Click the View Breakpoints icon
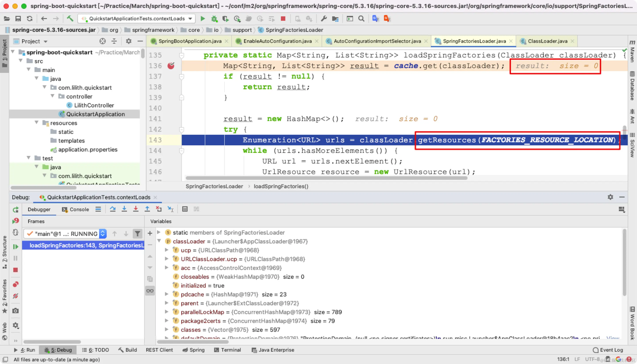Image resolution: width=637 pixels, height=364 pixels. [15, 284]
